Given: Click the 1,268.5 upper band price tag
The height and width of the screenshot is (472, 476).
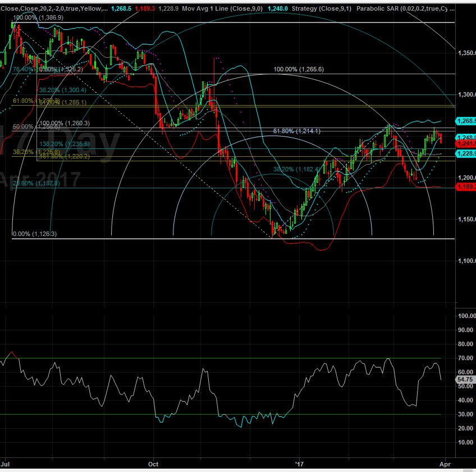Looking at the screenshot, I should click(x=467, y=121).
